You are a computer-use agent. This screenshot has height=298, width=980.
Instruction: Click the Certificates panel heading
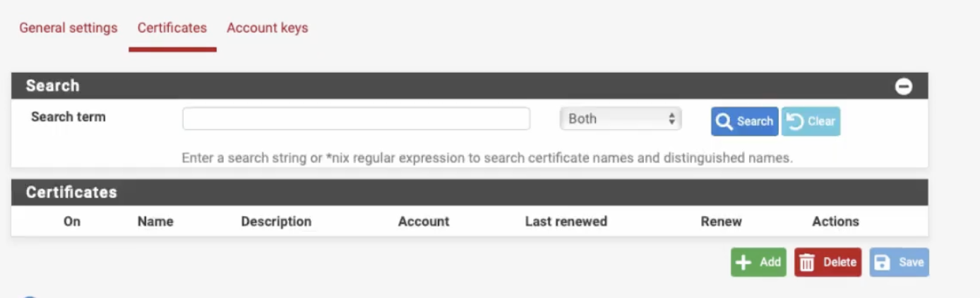(x=71, y=192)
